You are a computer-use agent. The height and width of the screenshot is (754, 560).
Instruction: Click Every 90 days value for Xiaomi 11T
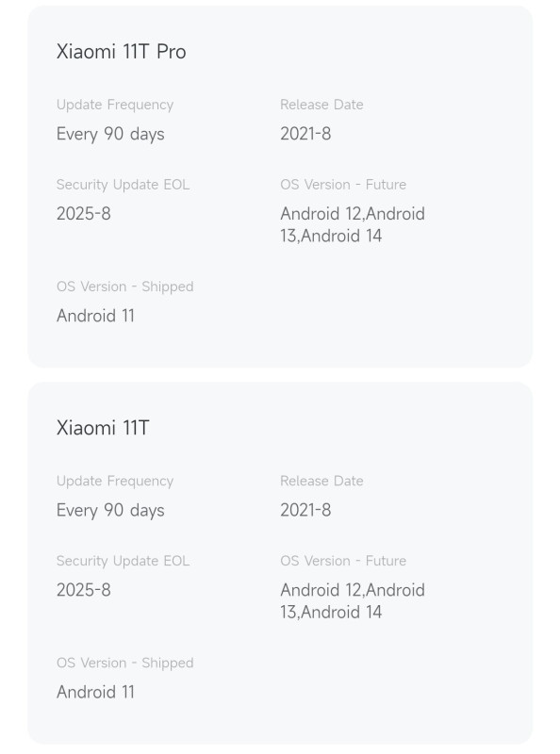pyautogui.click(x=110, y=510)
